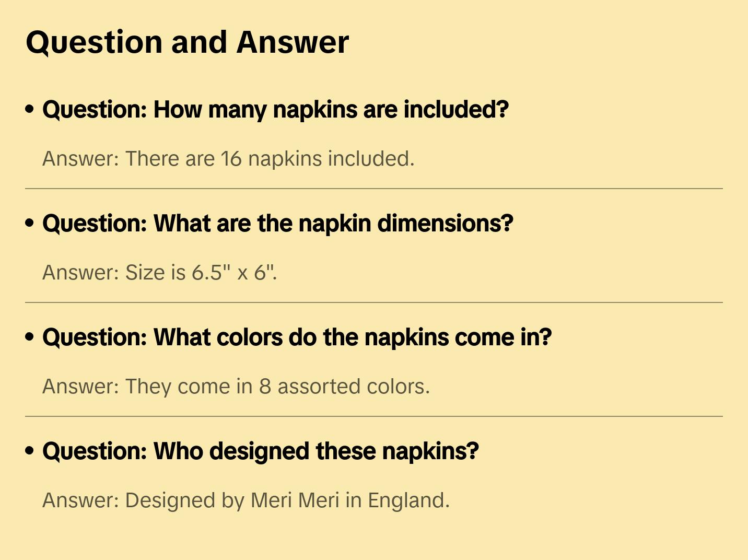This screenshot has width=748, height=560.
Task: Click the bullet beside the napkin colors question
Action: pyautogui.click(x=30, y=337)
